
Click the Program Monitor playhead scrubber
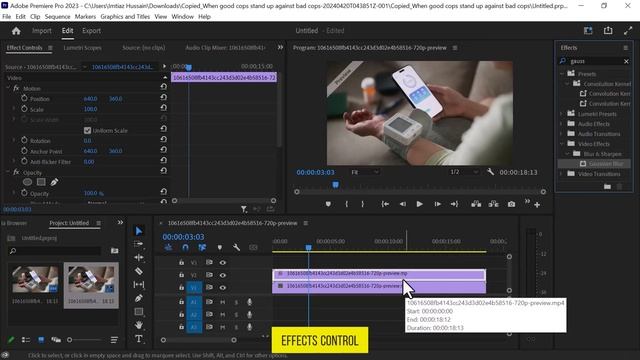(335, 185)
